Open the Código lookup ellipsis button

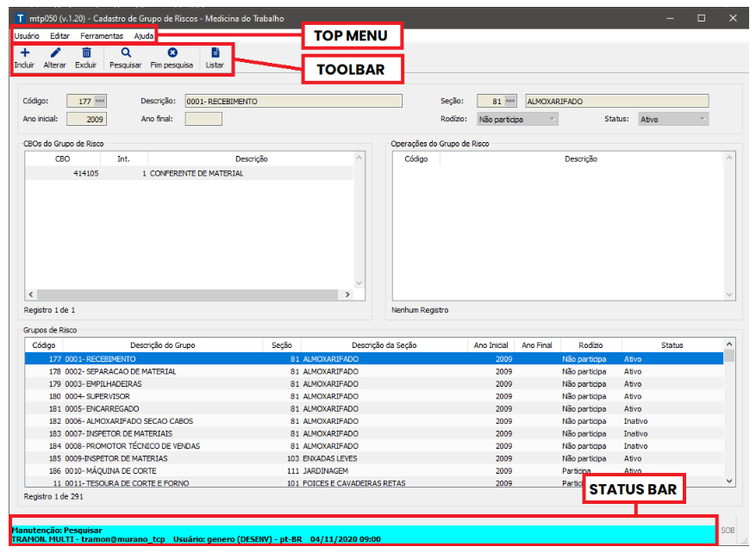100,102
